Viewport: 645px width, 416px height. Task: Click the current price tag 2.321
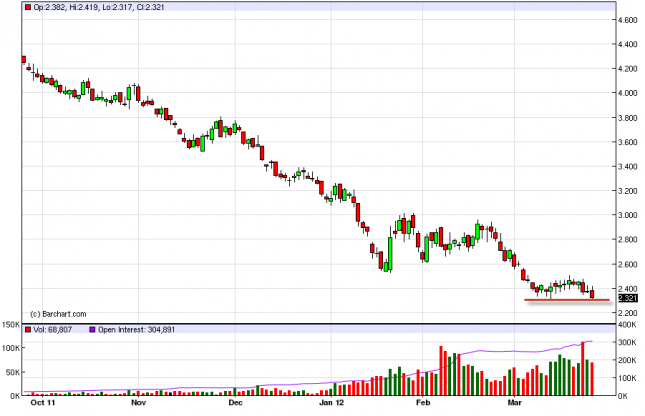(x=628, y=298)
